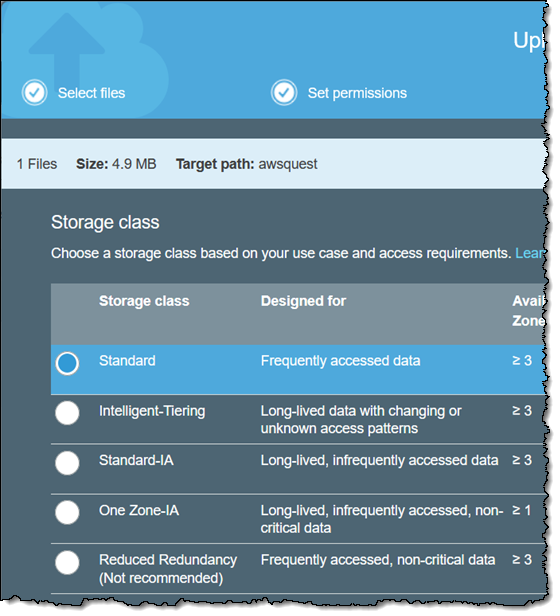The width and height of the screenshot is (560, 616).
Task: Select Reduced Redundancy radio button
Action: (x=67, y=563)
